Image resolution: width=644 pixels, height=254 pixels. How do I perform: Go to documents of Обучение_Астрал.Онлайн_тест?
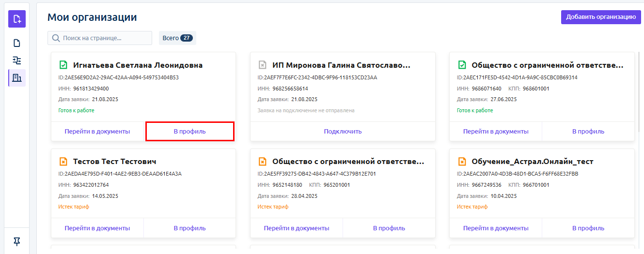coord(496,228)
